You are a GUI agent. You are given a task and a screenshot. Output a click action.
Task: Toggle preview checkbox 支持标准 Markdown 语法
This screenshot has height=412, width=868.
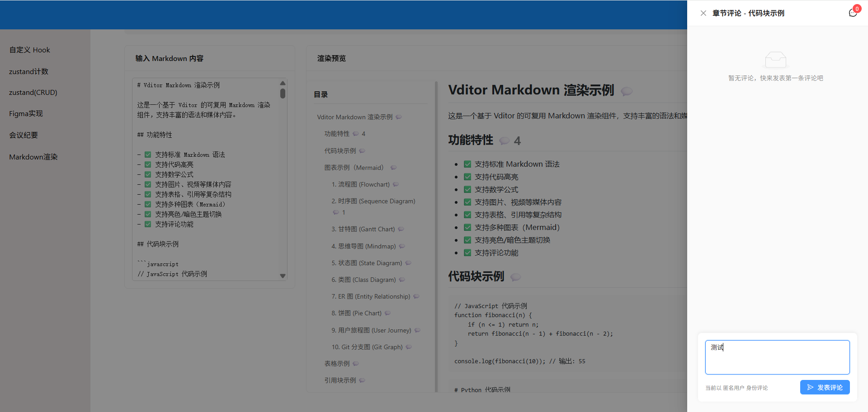coord(467,164)
